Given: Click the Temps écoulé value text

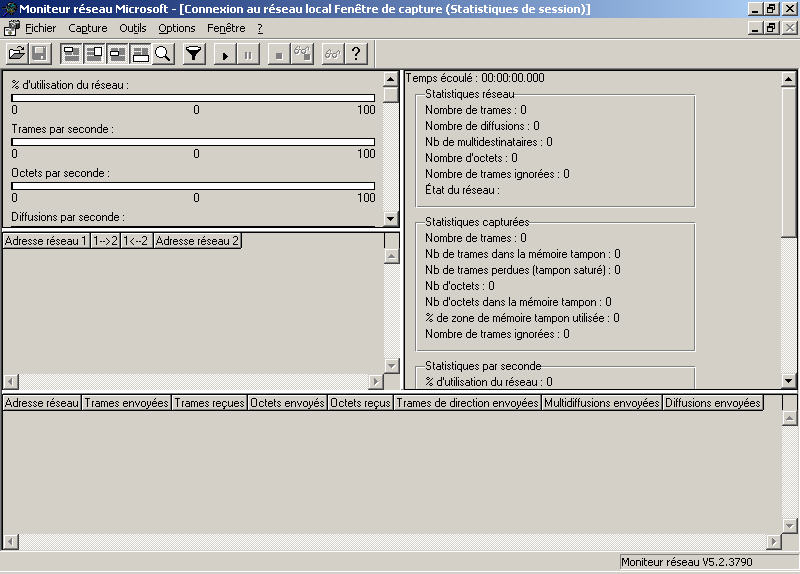Looking at the screenshot, I should point(513,78).
